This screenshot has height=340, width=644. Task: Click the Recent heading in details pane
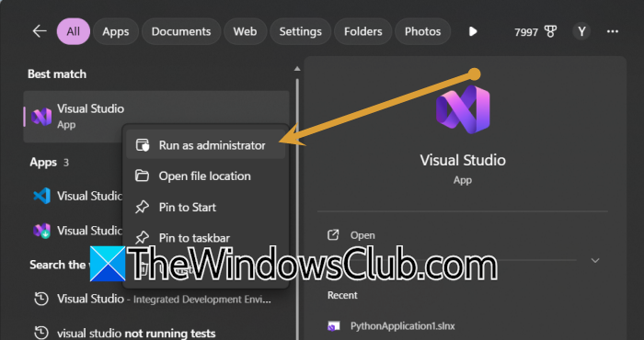coord(342,295)
